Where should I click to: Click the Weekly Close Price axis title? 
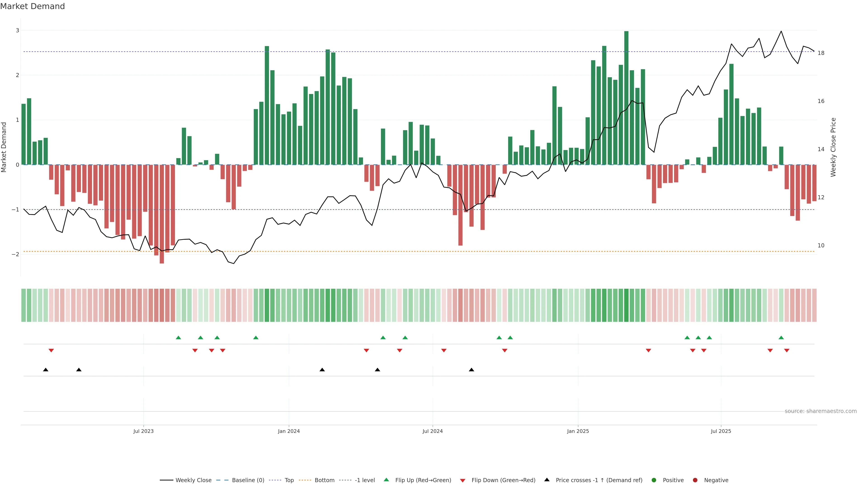(833, 147)
